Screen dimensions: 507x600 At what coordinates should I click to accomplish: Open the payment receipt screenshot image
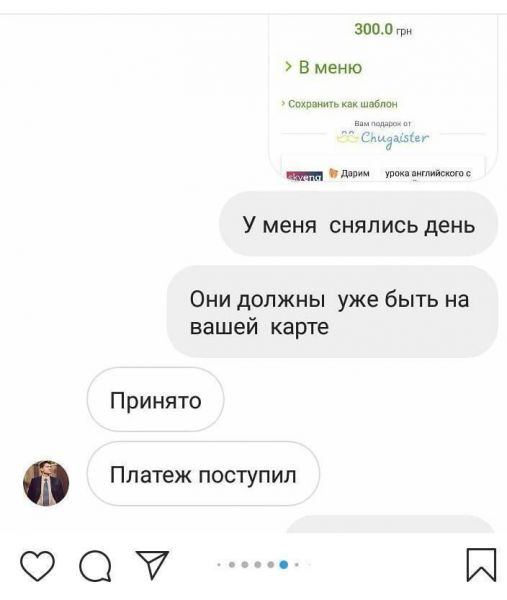click(x=383, y=98)
